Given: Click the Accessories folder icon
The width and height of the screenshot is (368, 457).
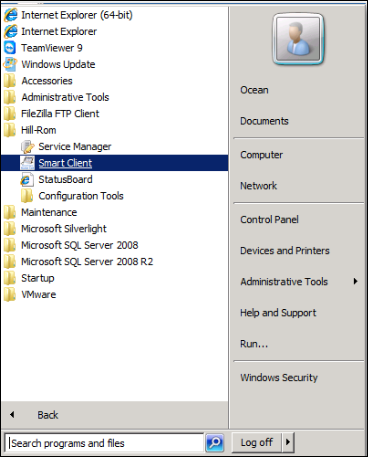Looking at the screenshot, I should (x=10, y=81).
